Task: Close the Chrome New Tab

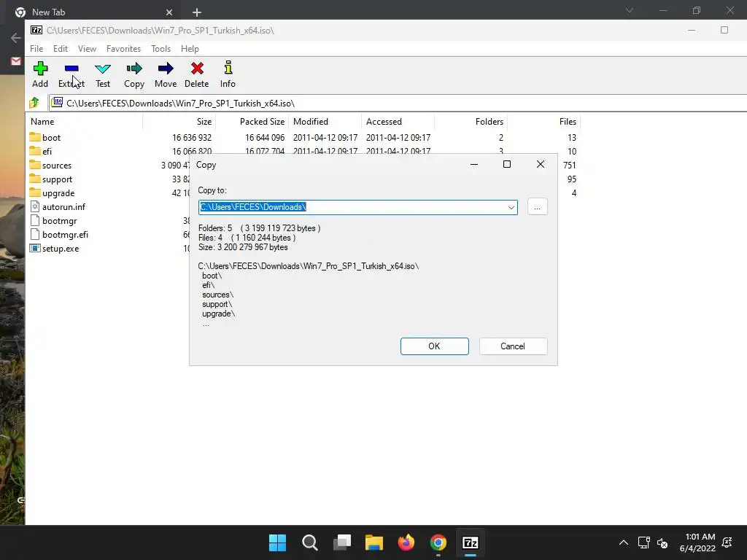Action: 169,12
